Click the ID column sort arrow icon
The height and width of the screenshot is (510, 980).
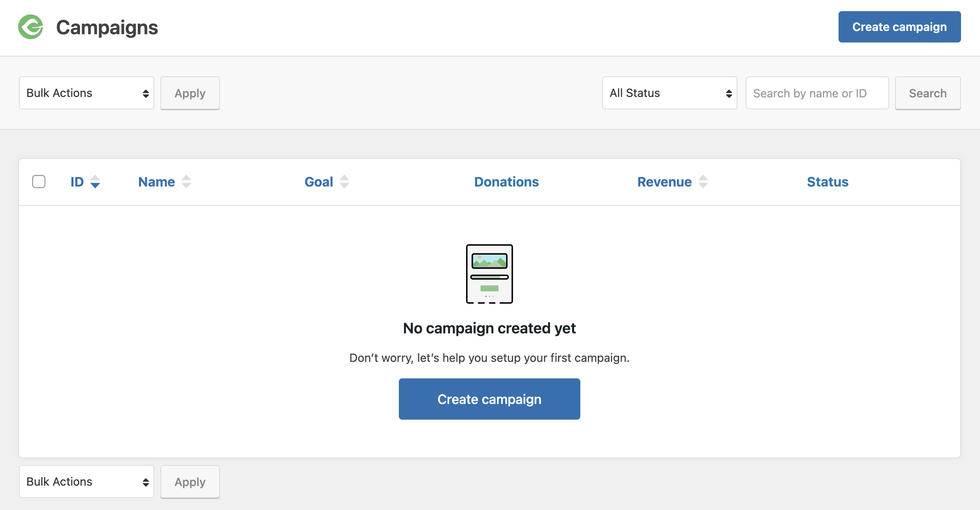point(95,182)
